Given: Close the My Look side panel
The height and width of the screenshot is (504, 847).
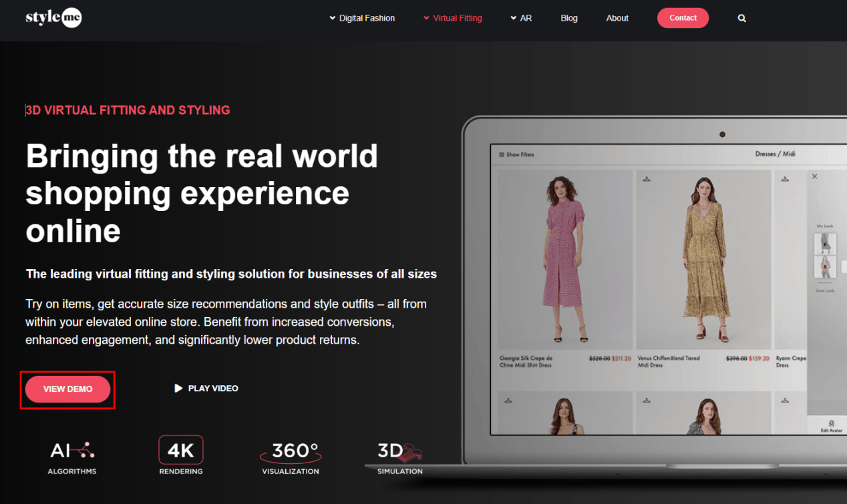Looking at the screenshot, I should (814, 177).
